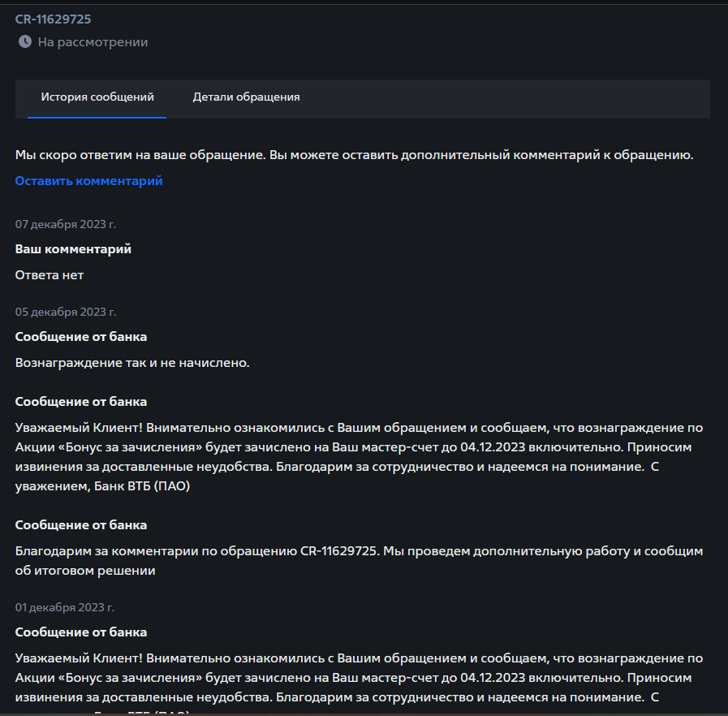
Task: Click the «01 декабря 2023 г.» date label
Action: point(65,607)
